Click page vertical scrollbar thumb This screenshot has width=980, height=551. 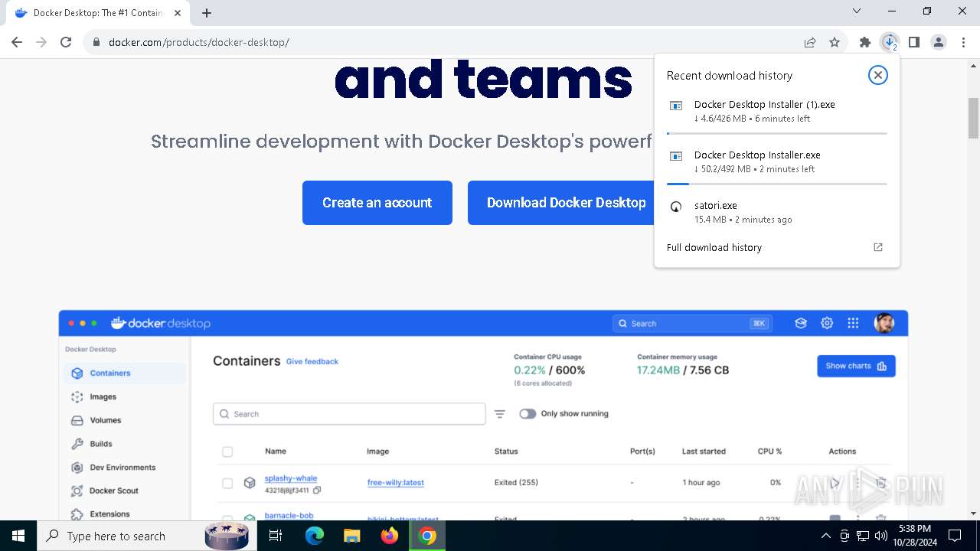tap(974, 118)
